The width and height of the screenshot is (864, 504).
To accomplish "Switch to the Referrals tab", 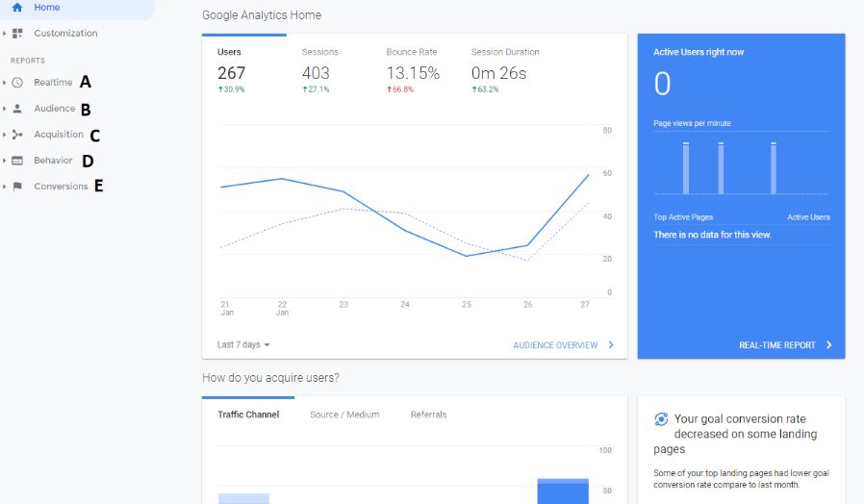I will click(x=428, y=415).
